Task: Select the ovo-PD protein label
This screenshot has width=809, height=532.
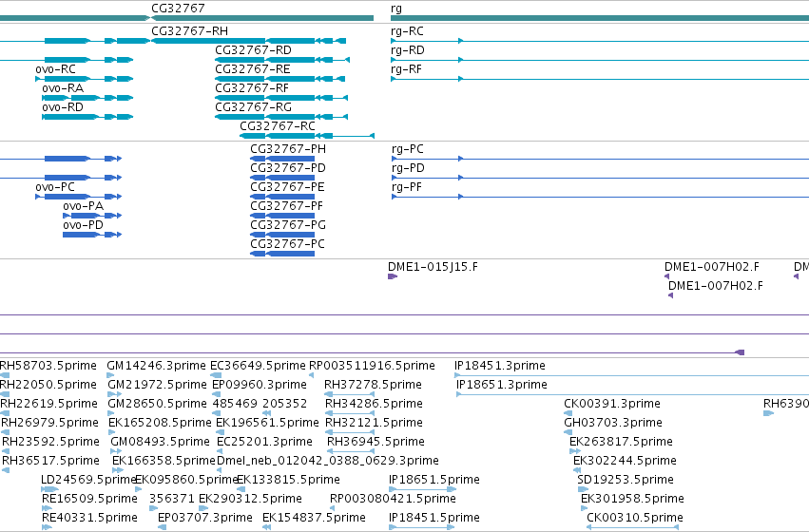Action: (83, 225)
